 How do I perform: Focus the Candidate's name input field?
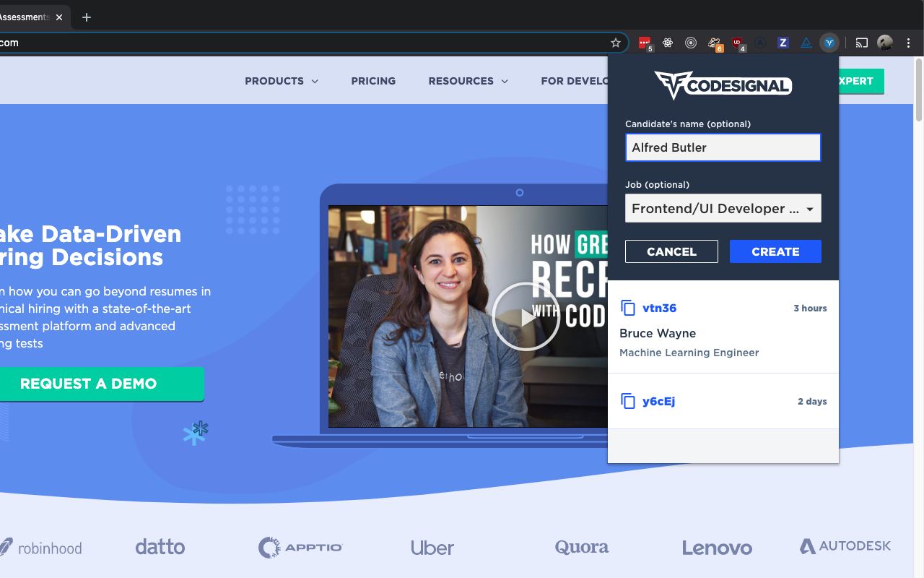[x=723, y=147]
